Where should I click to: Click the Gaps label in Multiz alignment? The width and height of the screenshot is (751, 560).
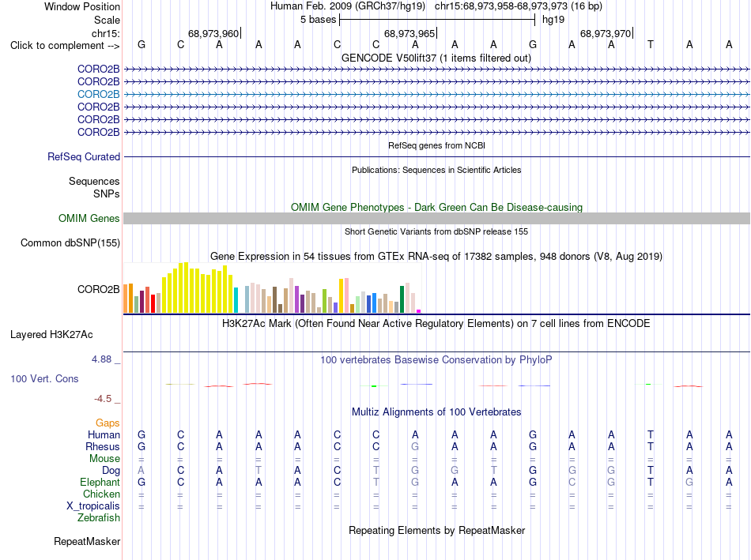[108, 423]
